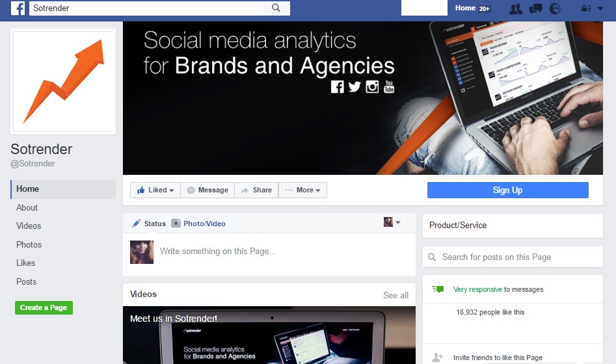
Task: Open the friend requests icon
Action: tap(516, 8)
